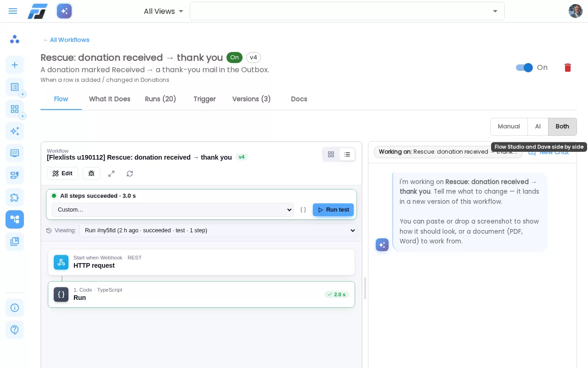Open the lists icon in sidebar
The image size is (588, 368).
(x=15, y=87)
